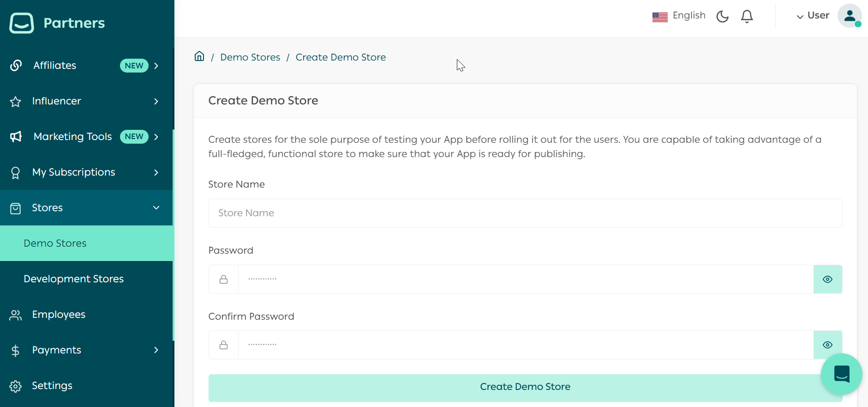Click the Store Name field label
Screen dimensions: 868x407
[x=236, y=184]
